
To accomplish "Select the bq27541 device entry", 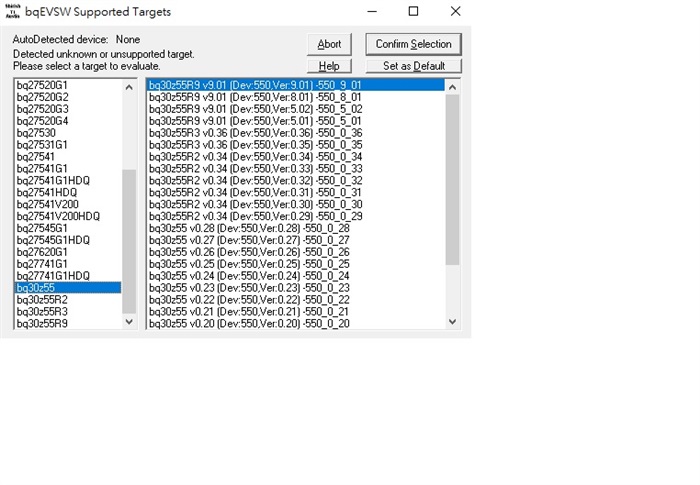I will 68,157.
